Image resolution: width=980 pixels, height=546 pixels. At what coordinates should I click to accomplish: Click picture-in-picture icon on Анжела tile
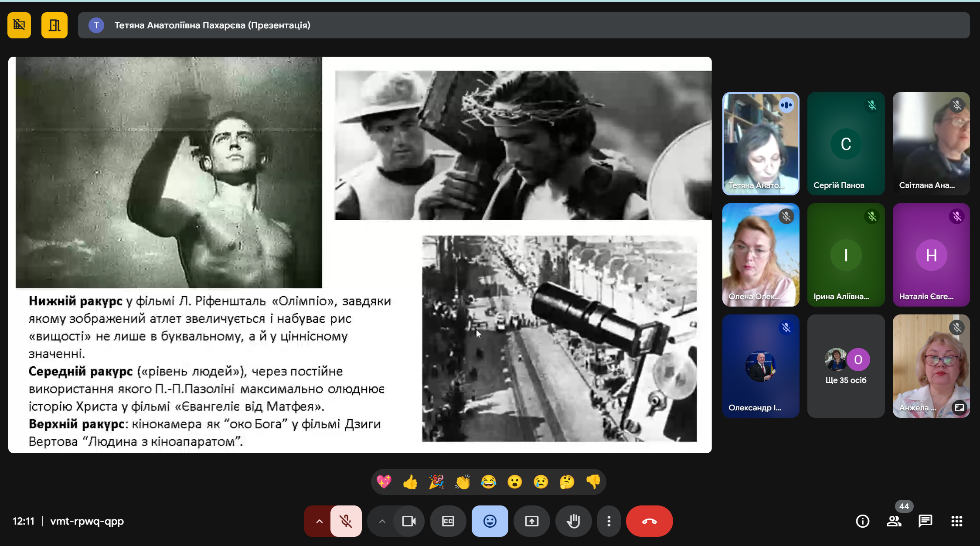pos(960,408)
